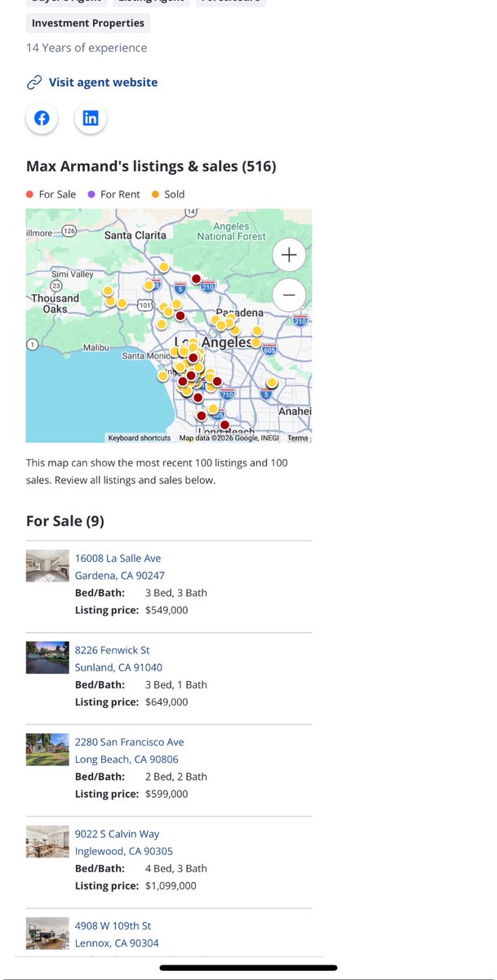The image size is (497, 980).
Task: Open Max Armand's Facebook profile icon
Action: pyautogui.click(x=42, y=118)
